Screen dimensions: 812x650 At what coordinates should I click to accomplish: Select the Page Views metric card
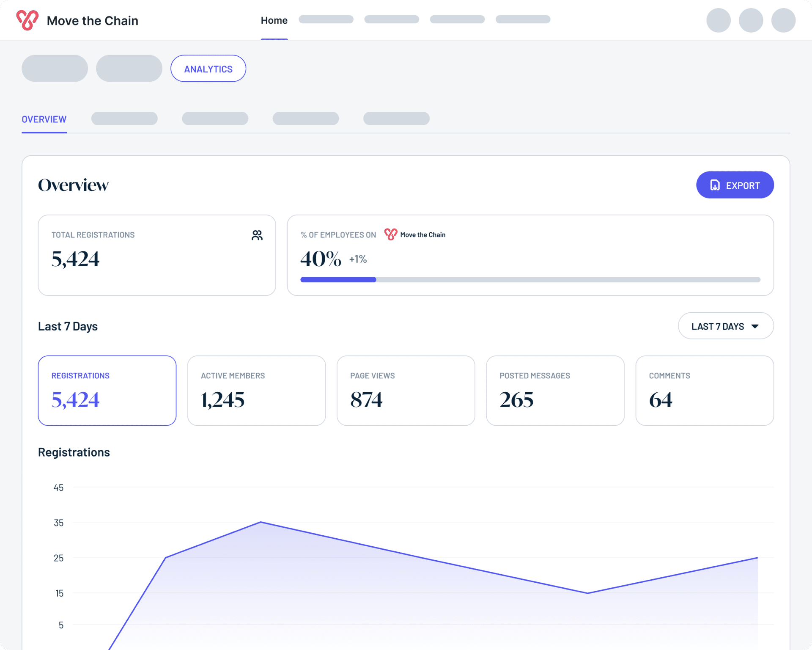(406, 391)
